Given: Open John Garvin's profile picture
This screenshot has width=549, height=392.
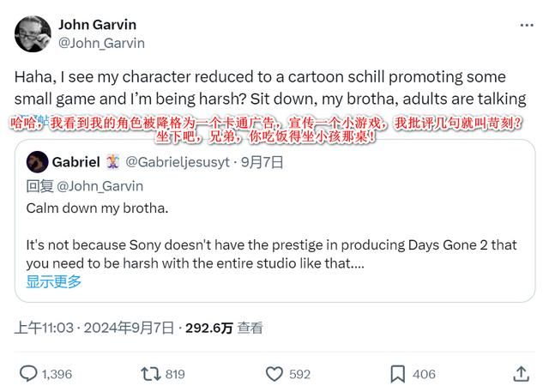Looking at the screenshot, I should click(x=33, y=33).
